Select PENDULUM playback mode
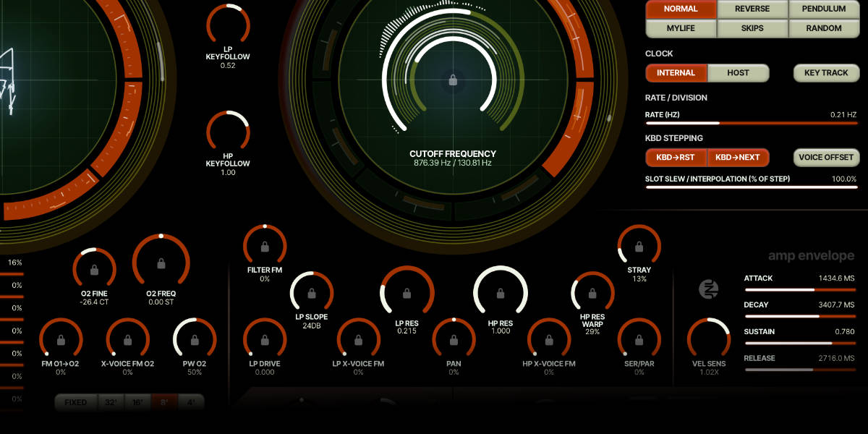 [823, 9]
